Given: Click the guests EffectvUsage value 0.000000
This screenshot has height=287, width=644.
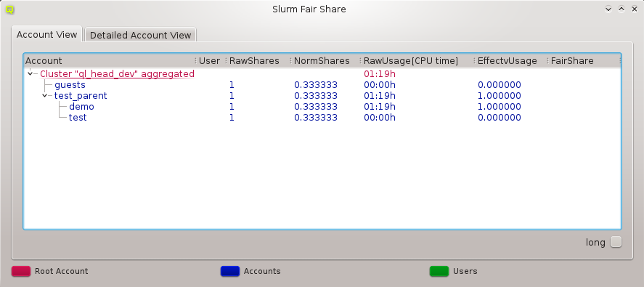Looking at the screenshot, I should [499, 85].
